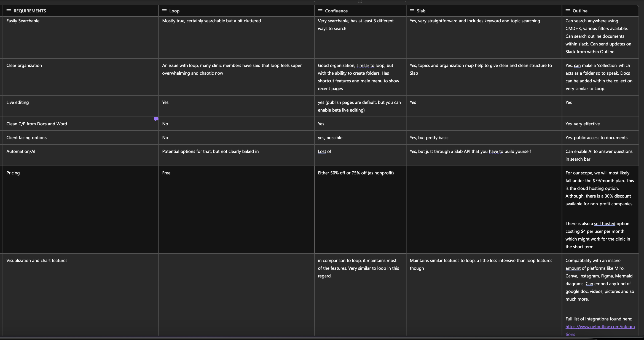Click Slab 'Yes' cell in Live editing row
Screen dimensions: 644x340
tap(484, 106)
